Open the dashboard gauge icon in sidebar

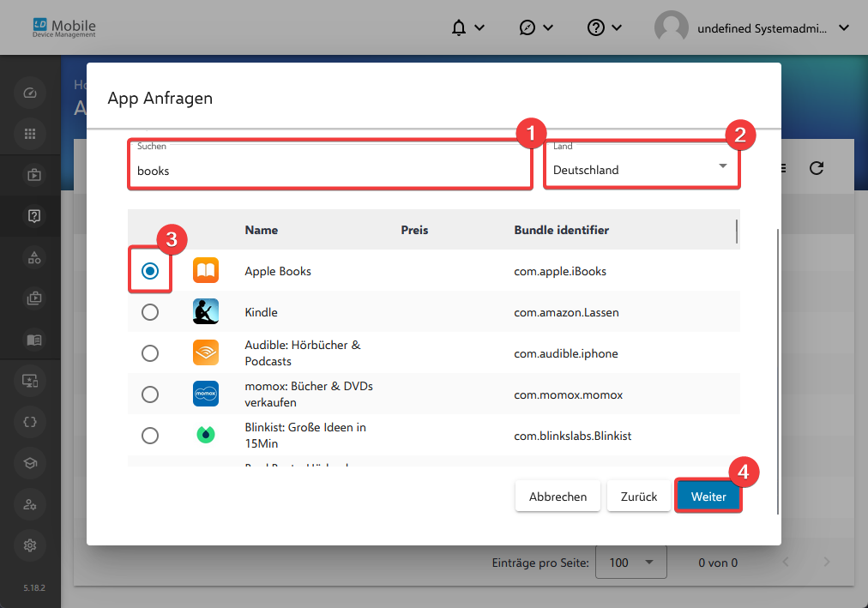30,93
